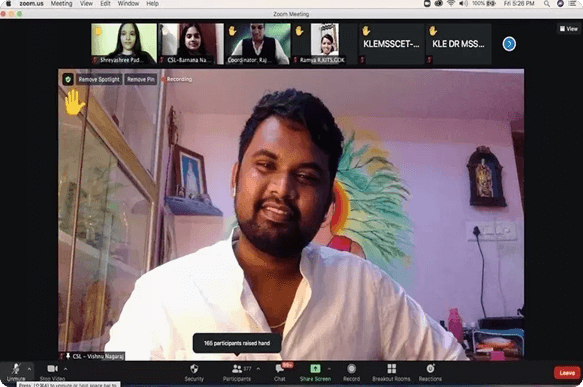Open Breakout Rooms
This screenshot has height=387, width=583.
click(x=391, y=373)
